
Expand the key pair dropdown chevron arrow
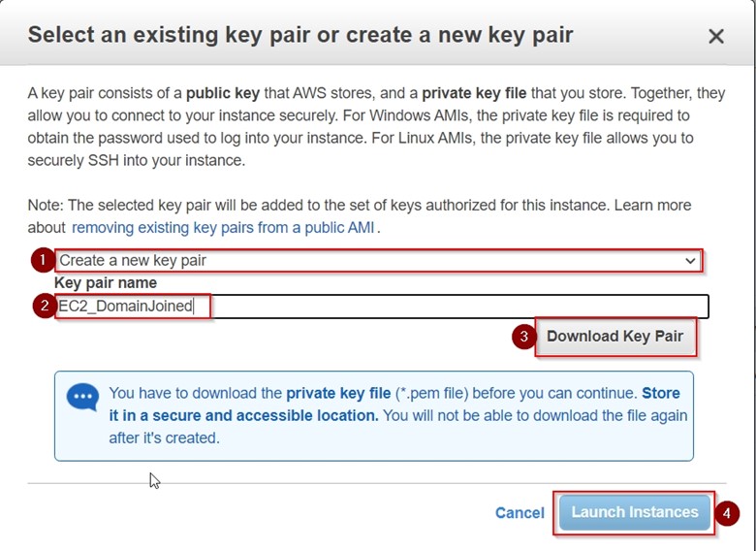point(690,260)
